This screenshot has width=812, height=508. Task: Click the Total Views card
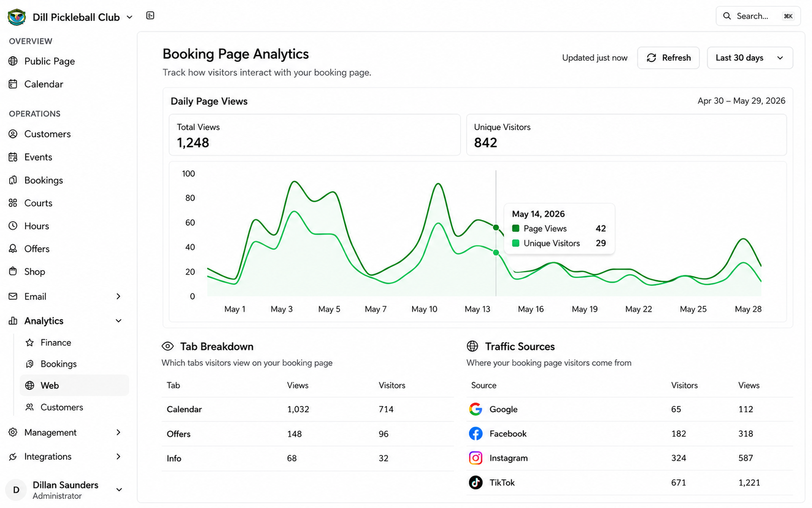[314, 135]
